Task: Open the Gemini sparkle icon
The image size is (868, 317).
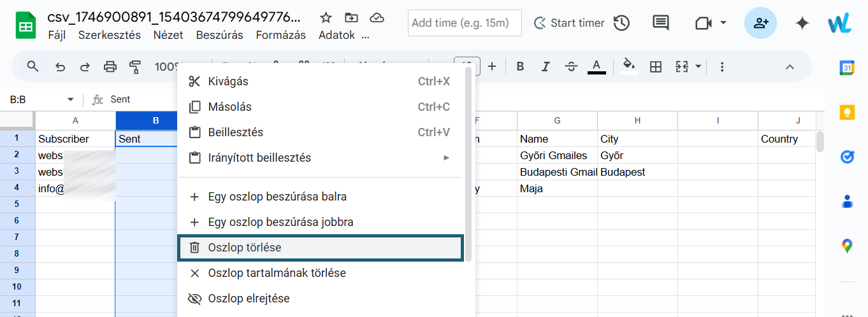Action: point(802,23)
